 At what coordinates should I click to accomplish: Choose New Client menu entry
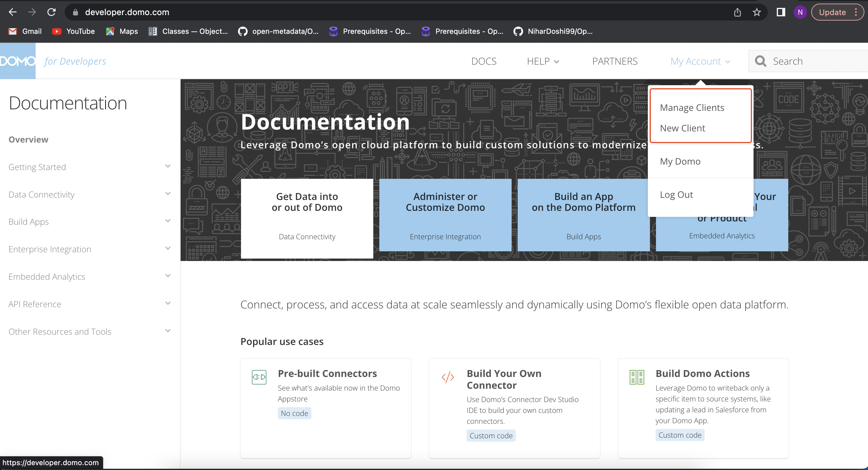(682, 128)
